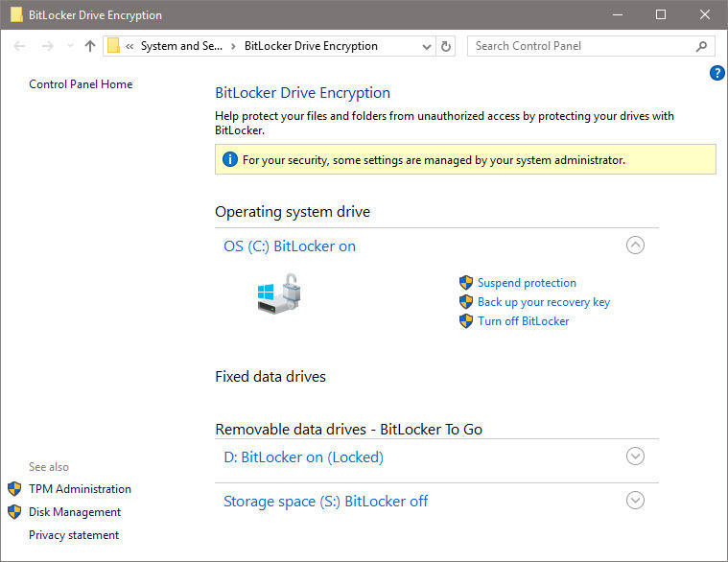728x562 pixels.
Task: Open Privacy statement link
Action: [74, 535]
